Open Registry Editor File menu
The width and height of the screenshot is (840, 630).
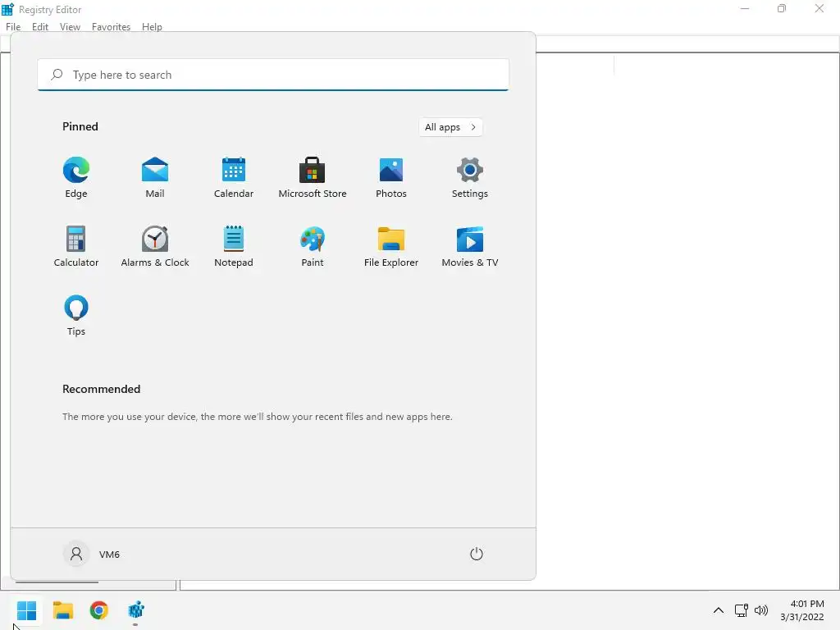(x=13, y=27)
